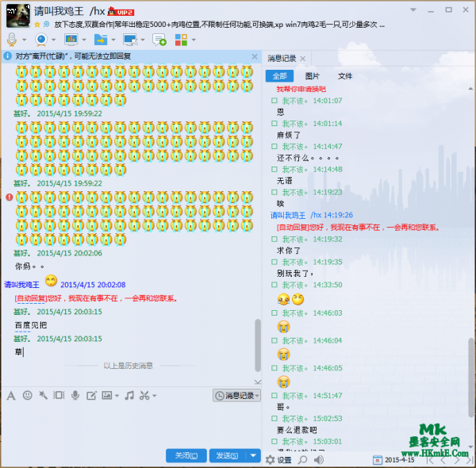Expand the video call options arrow
Viewport: 476px width, 468px height.
point(54,40)
